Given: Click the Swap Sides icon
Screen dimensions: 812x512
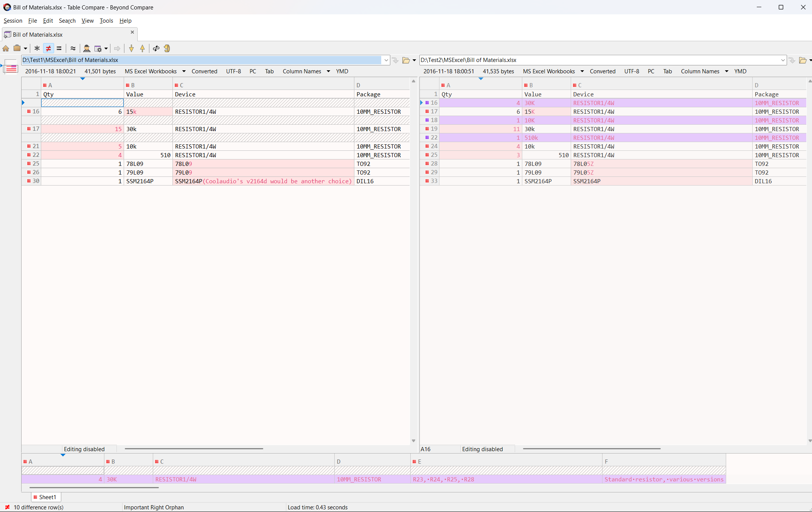Looking at the screenshot, I should point(156,48).
